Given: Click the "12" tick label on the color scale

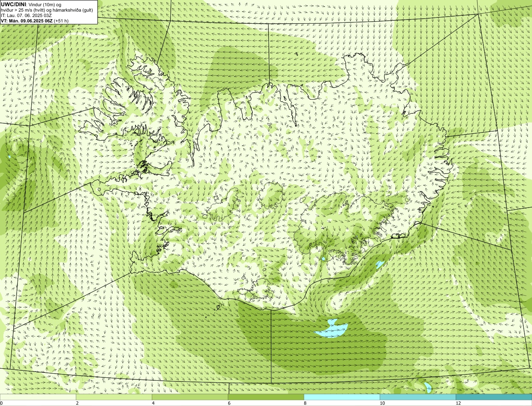Looking at the screenshot, I should coord(458,403).
